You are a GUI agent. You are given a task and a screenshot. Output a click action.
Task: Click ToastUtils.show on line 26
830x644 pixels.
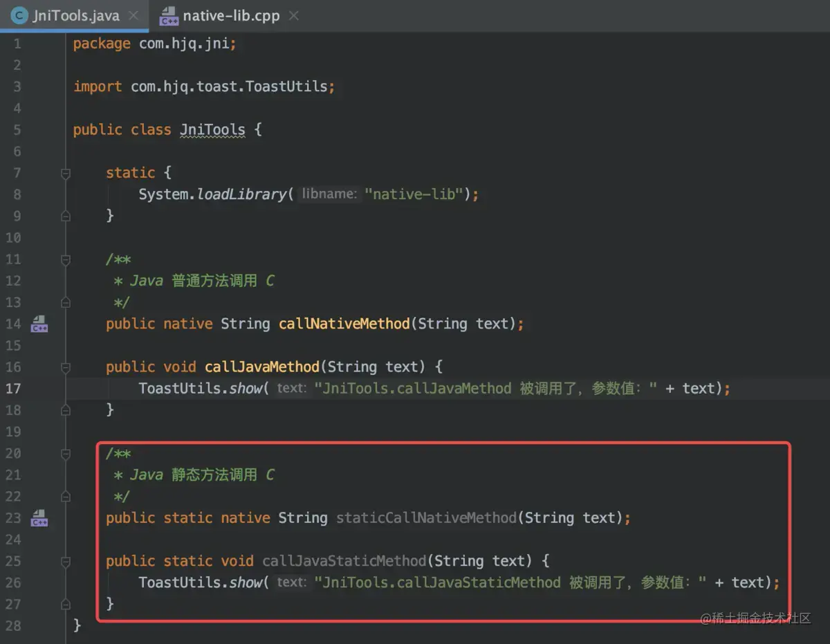coord(200,583)
